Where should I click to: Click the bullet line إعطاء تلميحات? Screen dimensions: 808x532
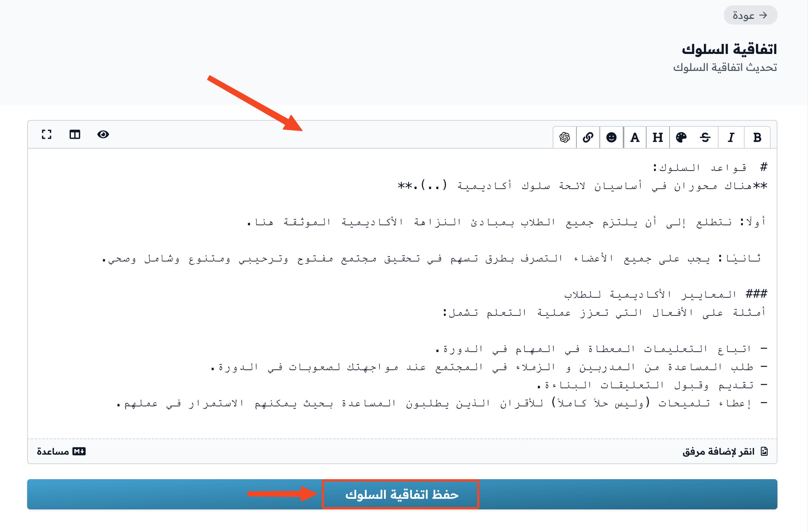[x=442, y=403]
